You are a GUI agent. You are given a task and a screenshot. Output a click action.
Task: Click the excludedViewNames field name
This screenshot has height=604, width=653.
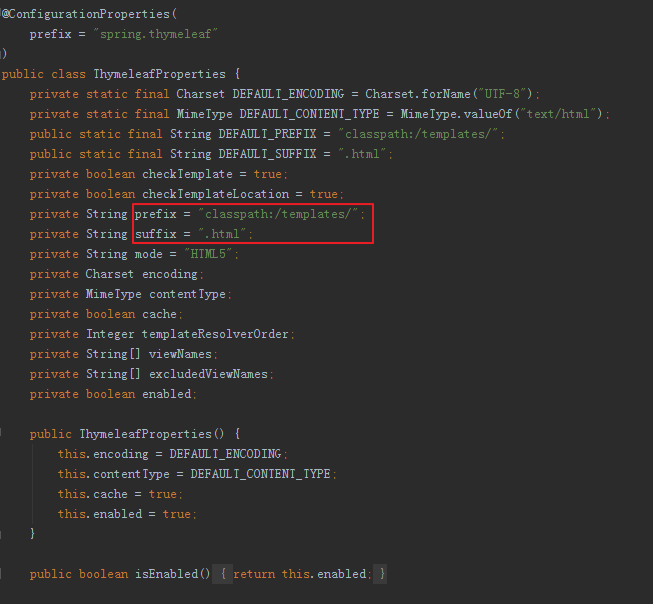tap(208, 374)
